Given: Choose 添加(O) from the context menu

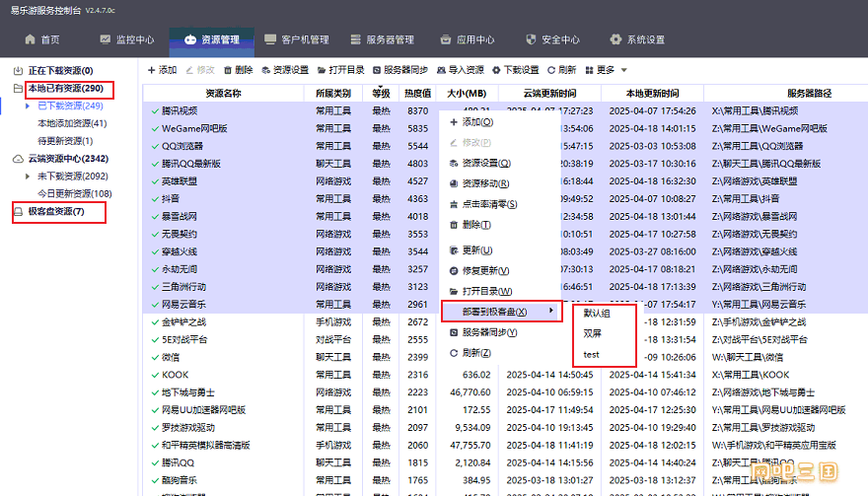Looking at the screenshot, I should click(477, 122).
